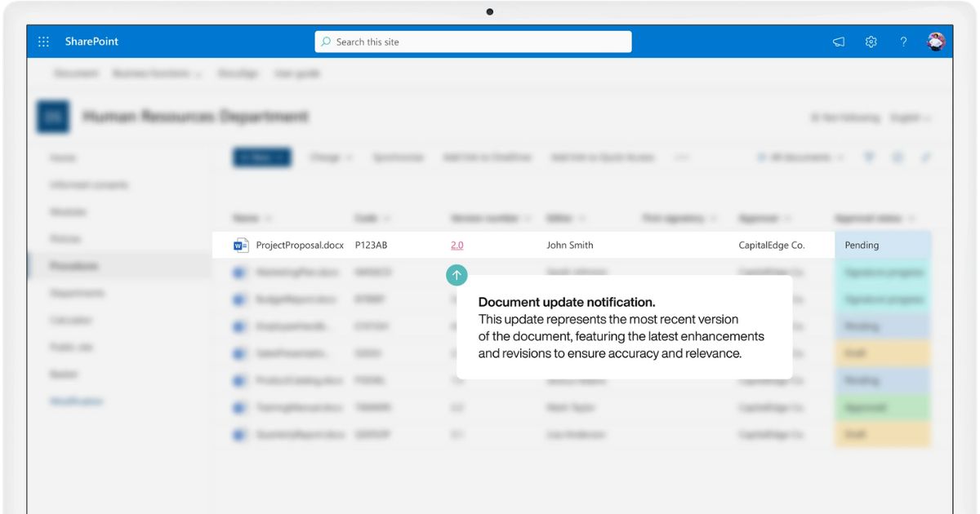The image size is (980, 514).
Task: Open version 2.0 link of ProjectProposal
Action: point(457,245)
